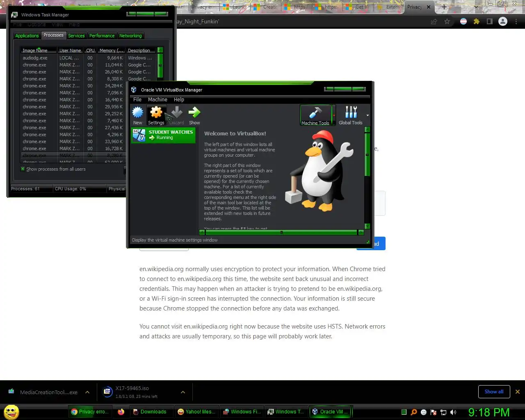Select Machine Tools hammer icon

coord(315,115)
